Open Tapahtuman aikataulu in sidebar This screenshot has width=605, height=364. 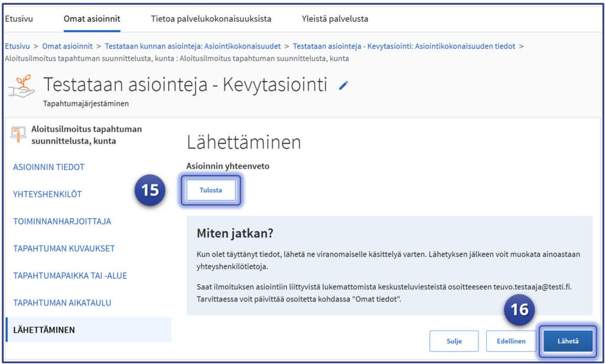(x=62, y=303)
